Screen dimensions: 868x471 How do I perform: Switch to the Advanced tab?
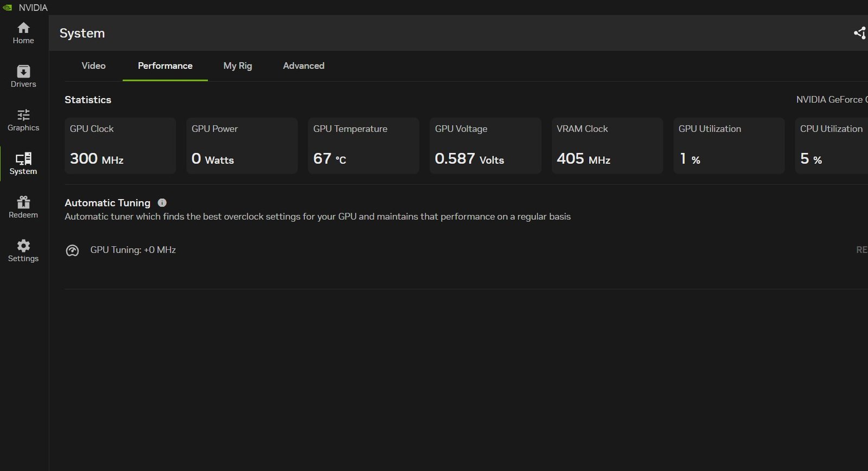pyautogui.click(x=304, y=66)
